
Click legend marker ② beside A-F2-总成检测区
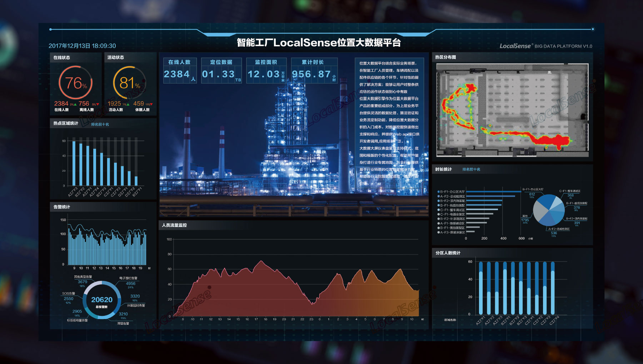pos(439,196)
